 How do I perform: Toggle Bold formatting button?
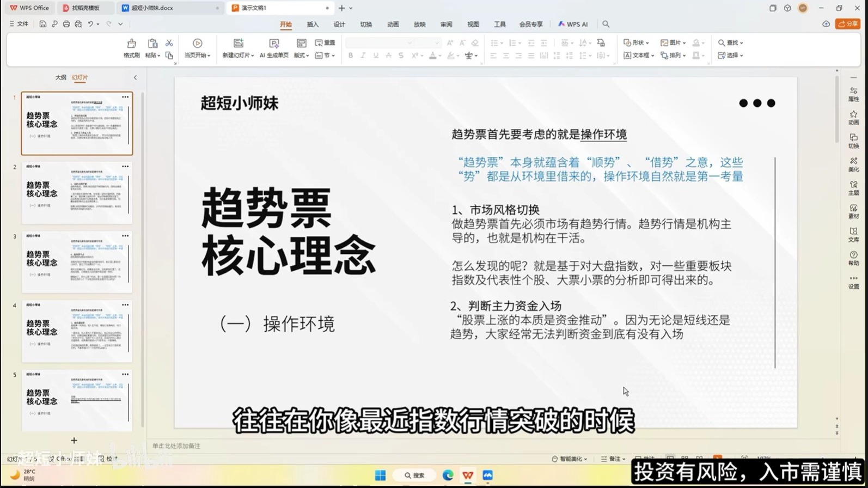point(351,56)
